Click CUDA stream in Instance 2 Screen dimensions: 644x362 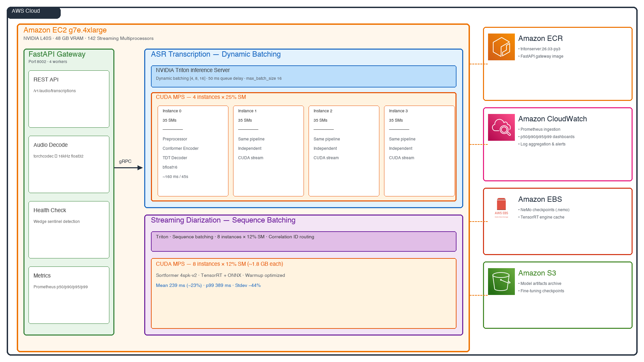(326, 158)
